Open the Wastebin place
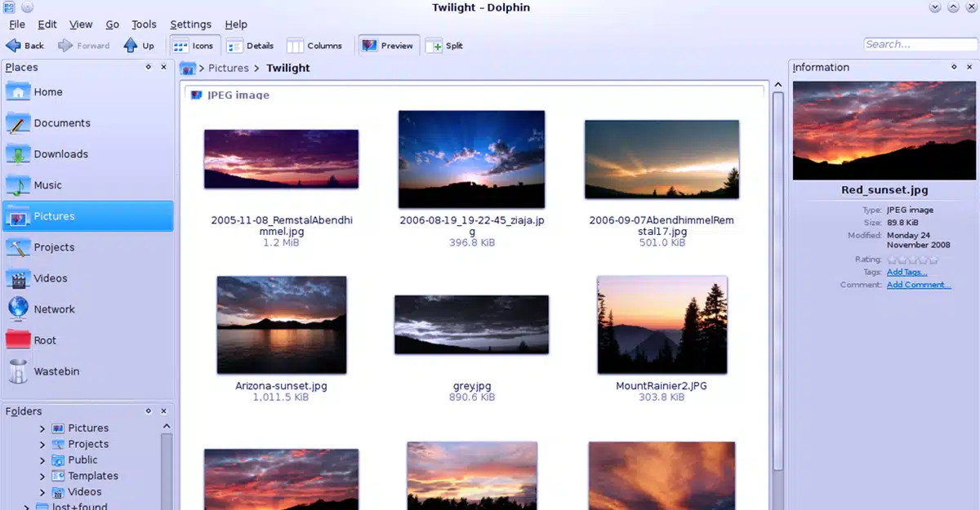 pos(56,371)
